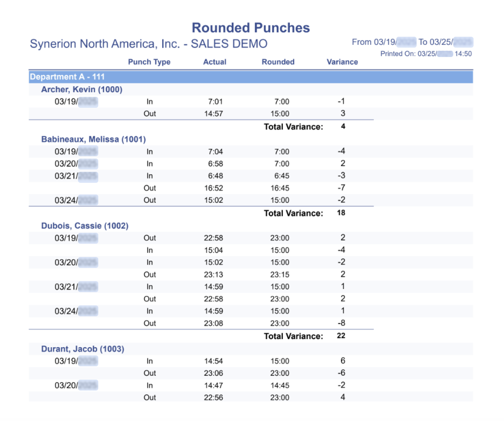Click employee name "Dubois, Cassie (1002)"

tap(85, 226)
